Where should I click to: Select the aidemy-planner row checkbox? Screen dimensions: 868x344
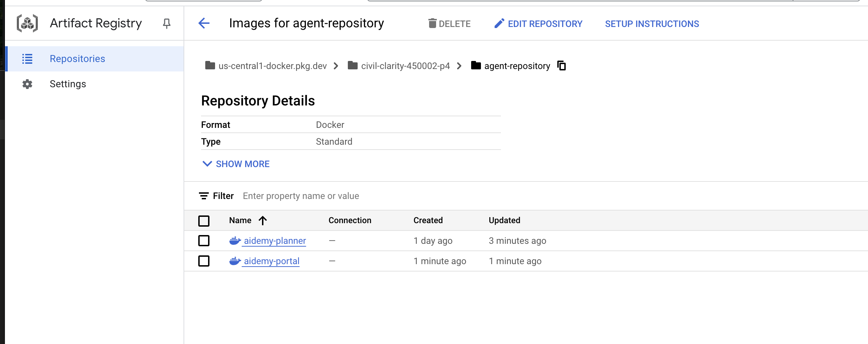tap(204, 241)
